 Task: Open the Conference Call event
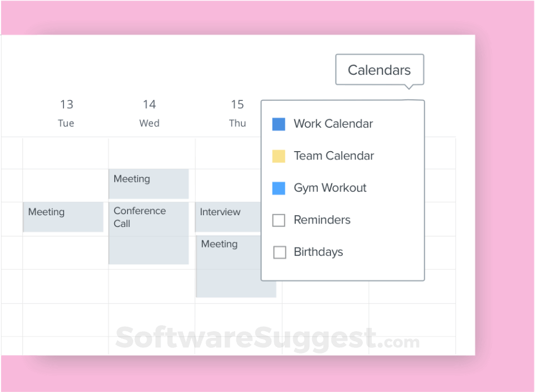tap(149, 233)
